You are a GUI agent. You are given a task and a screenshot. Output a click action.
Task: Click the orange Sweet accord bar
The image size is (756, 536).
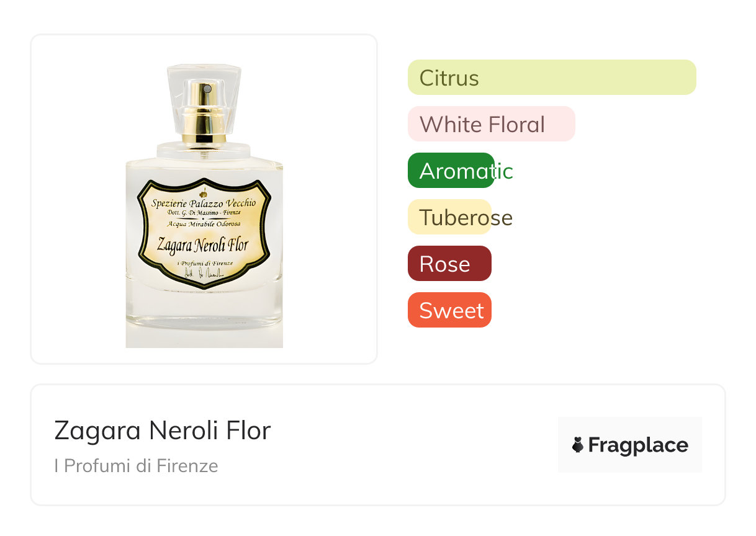point(449,310)
